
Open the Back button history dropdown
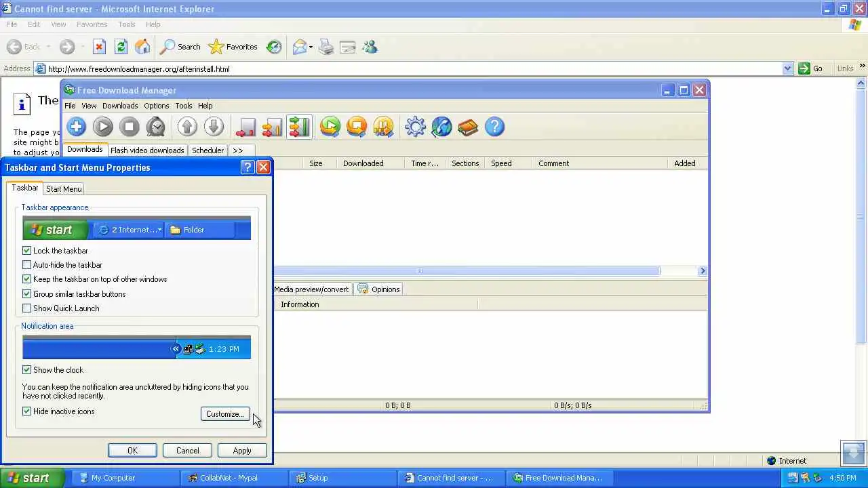[47, 47]
